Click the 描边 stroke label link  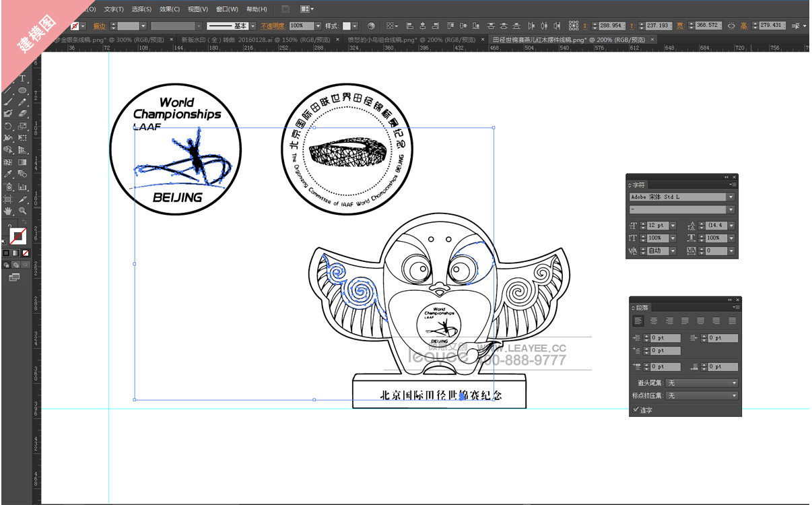coord(99,26)
